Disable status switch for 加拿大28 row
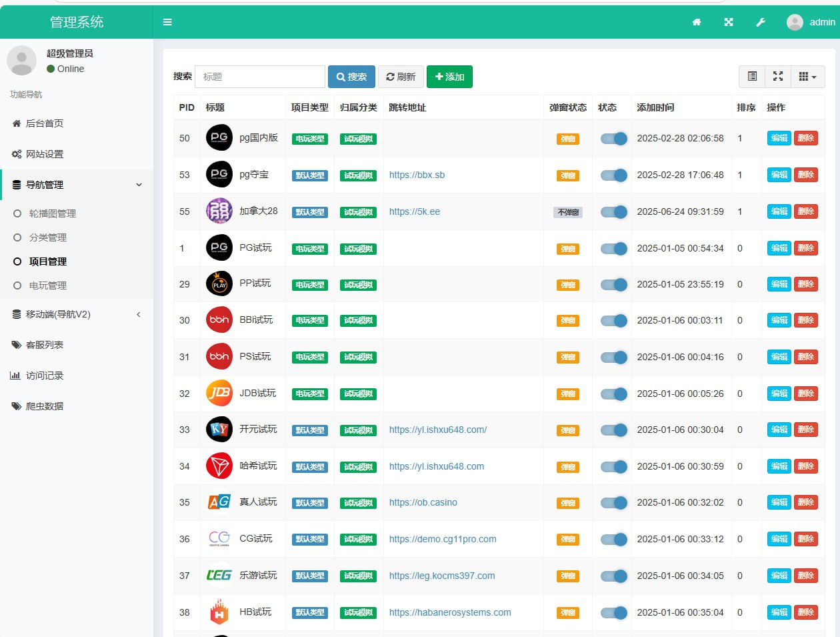This screenshot has height=637, width=840. (x=613, y=212)
